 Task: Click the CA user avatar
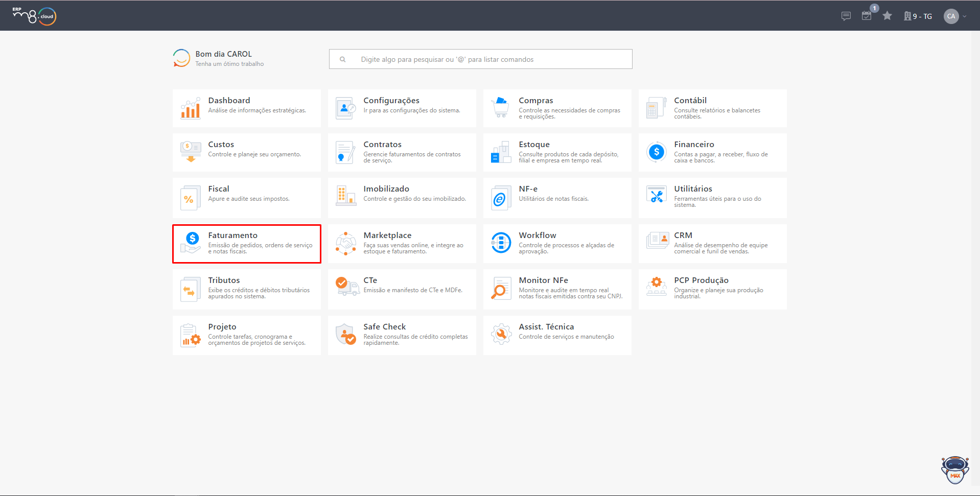tap(951, 16)
